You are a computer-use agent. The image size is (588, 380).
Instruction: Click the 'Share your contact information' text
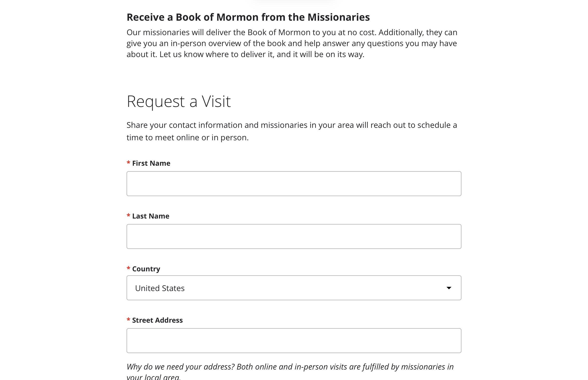[x=292, y=131]
